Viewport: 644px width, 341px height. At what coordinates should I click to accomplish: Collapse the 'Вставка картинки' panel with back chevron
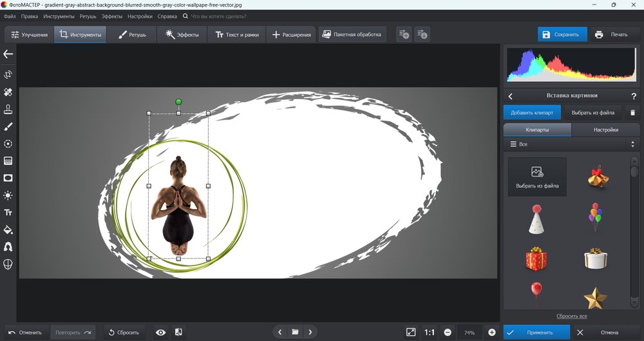coord(511,96)
